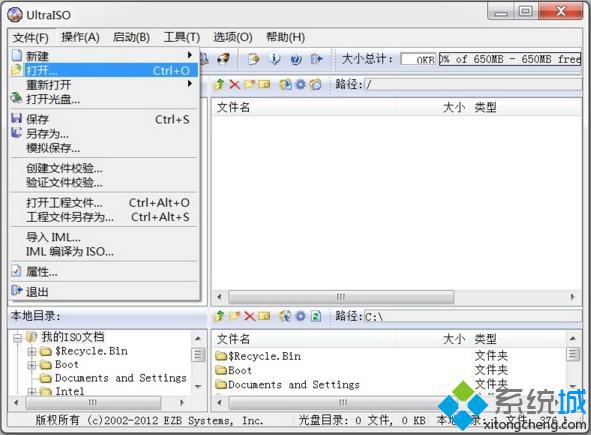Click the blue gear icon in local pane toolbar

(300, 316)
